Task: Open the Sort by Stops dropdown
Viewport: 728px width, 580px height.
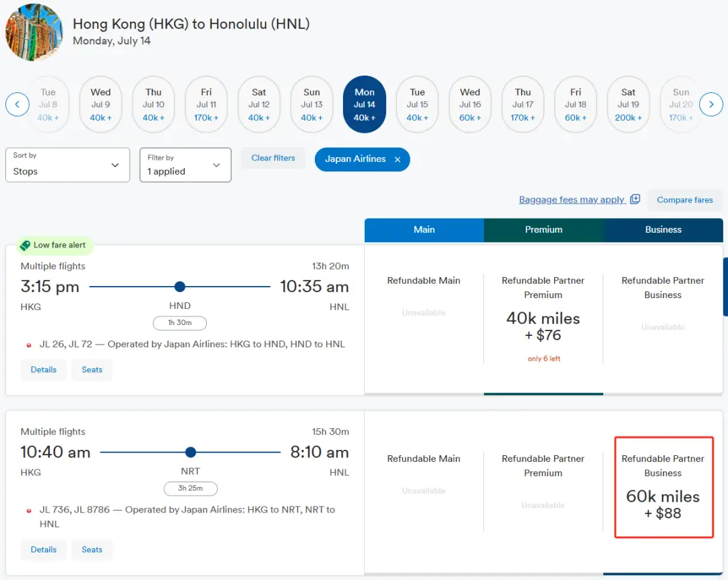Action: click(67, 165)
